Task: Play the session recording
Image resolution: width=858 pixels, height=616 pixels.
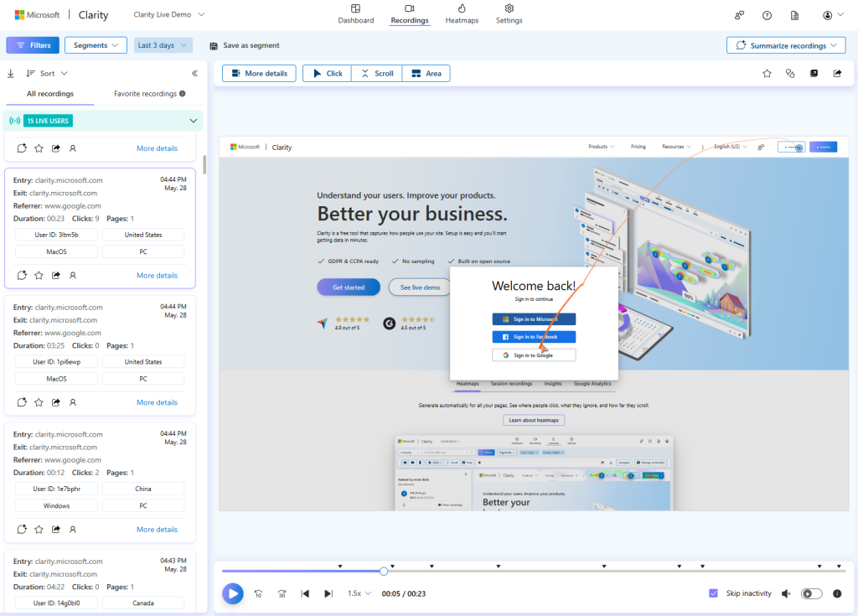Action: [x=233, y=593]
